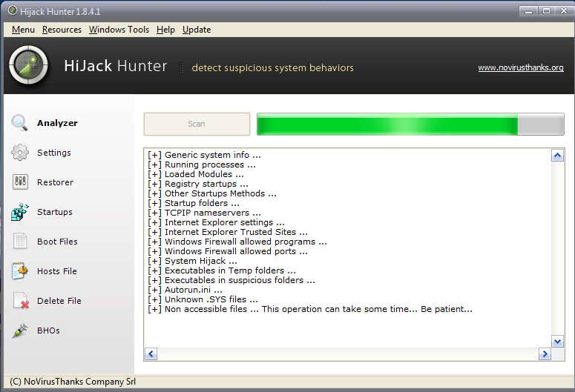Viewport: 575px width, 392px height.
Task: Open the Windows Tools menu
Action: pyautogui.click(x=119, y=30)
